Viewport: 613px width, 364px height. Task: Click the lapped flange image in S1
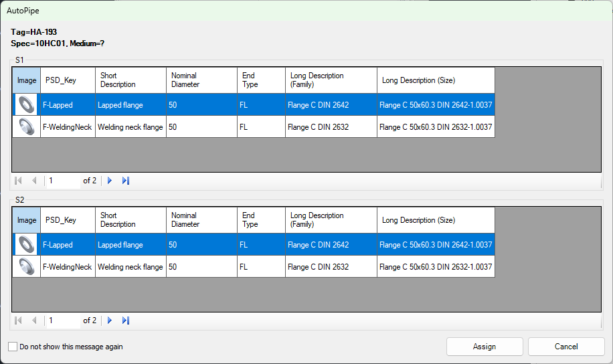(27, 105)
